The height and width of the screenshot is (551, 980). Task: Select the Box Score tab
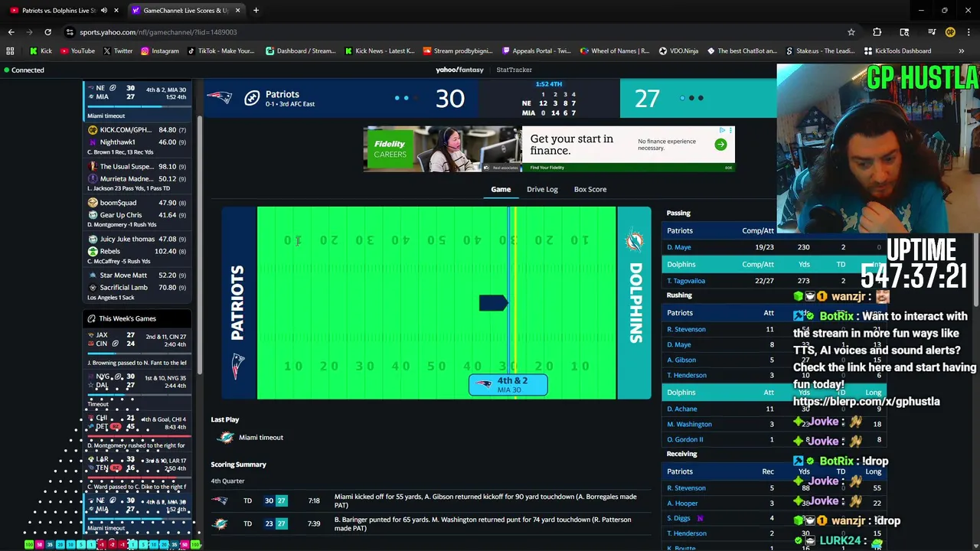590,189
